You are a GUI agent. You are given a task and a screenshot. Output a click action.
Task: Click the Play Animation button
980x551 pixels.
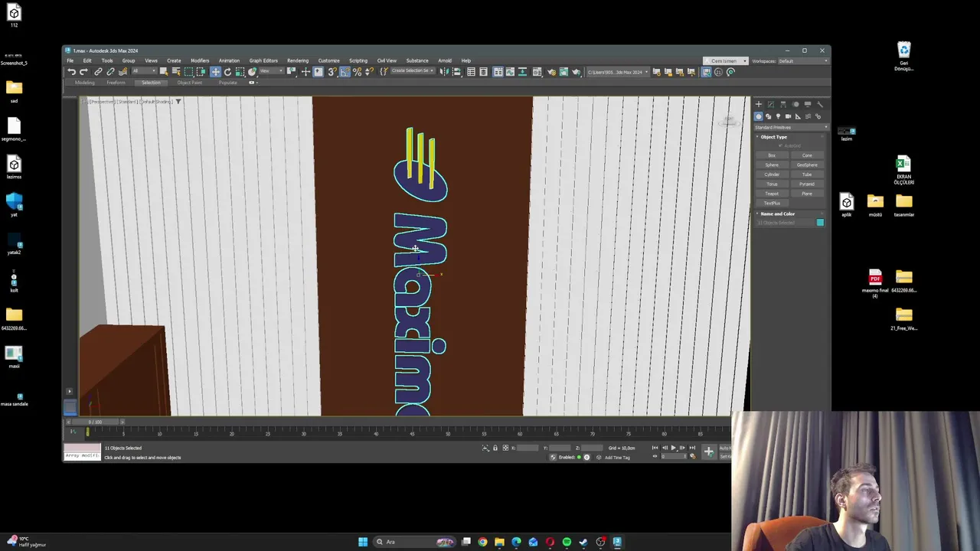tap(673, 448)
